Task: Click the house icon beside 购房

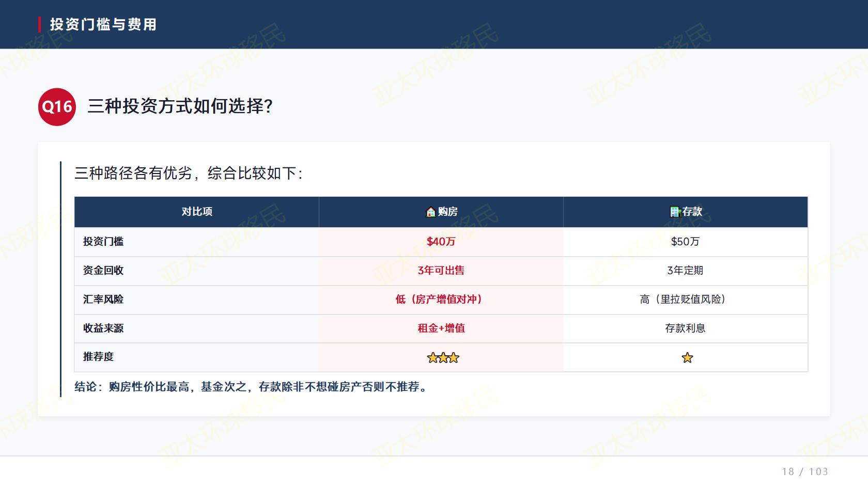Action: [x=430, y=212]
